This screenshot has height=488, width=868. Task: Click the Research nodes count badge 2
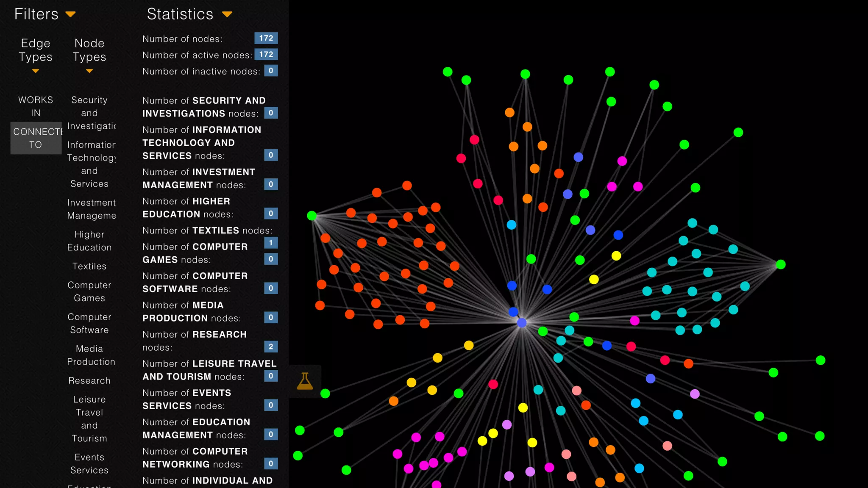click(x=271, y=347)
